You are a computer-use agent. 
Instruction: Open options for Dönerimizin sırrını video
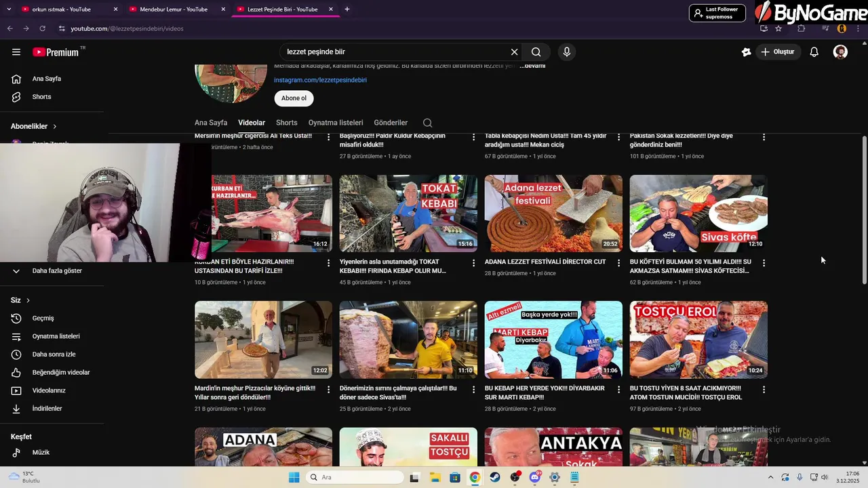[x=473, y=390]
